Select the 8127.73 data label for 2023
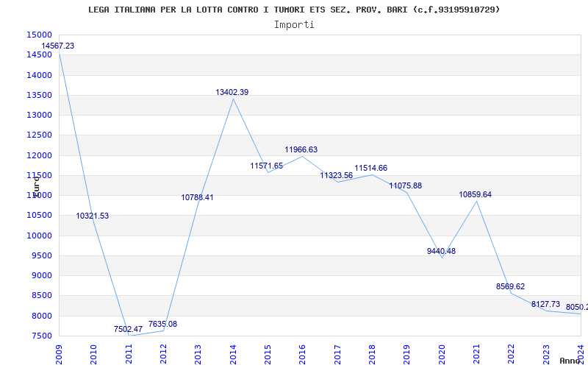588x368 pixels. coord(545,304)
